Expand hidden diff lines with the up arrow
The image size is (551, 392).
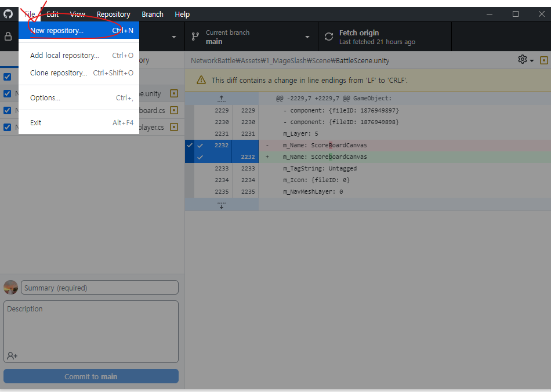point(221,99)
